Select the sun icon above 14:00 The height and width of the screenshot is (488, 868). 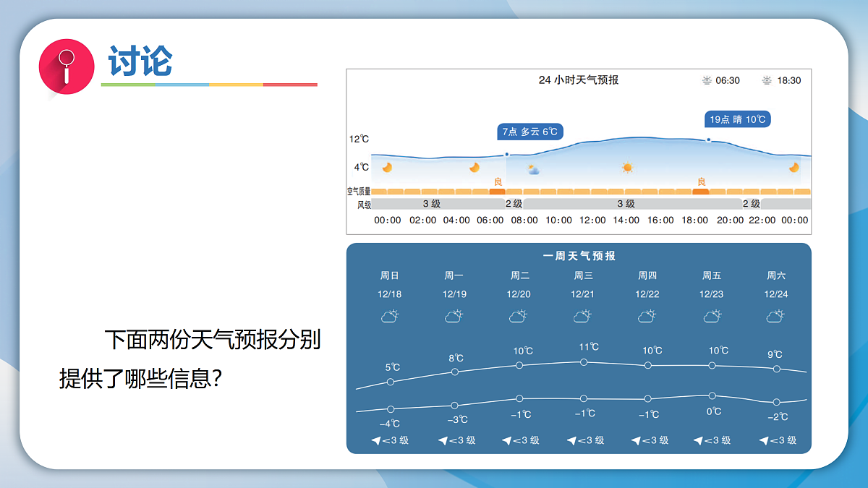pos(627,168)
